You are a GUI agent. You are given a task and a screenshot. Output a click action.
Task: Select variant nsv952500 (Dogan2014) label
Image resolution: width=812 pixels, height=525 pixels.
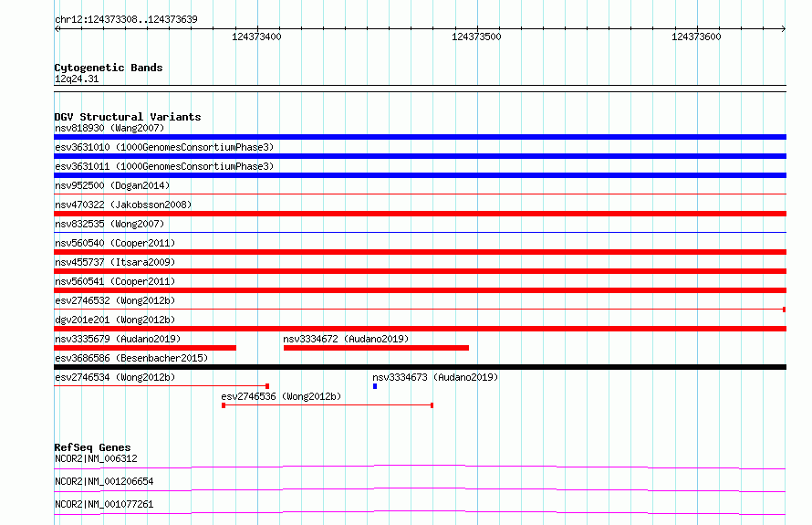[112, 185]
